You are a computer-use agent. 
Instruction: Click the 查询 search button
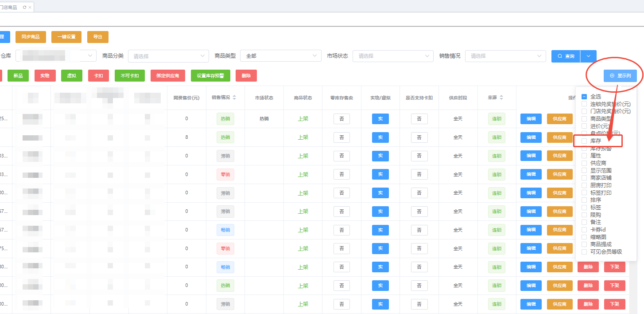click(x=566, y=56)
